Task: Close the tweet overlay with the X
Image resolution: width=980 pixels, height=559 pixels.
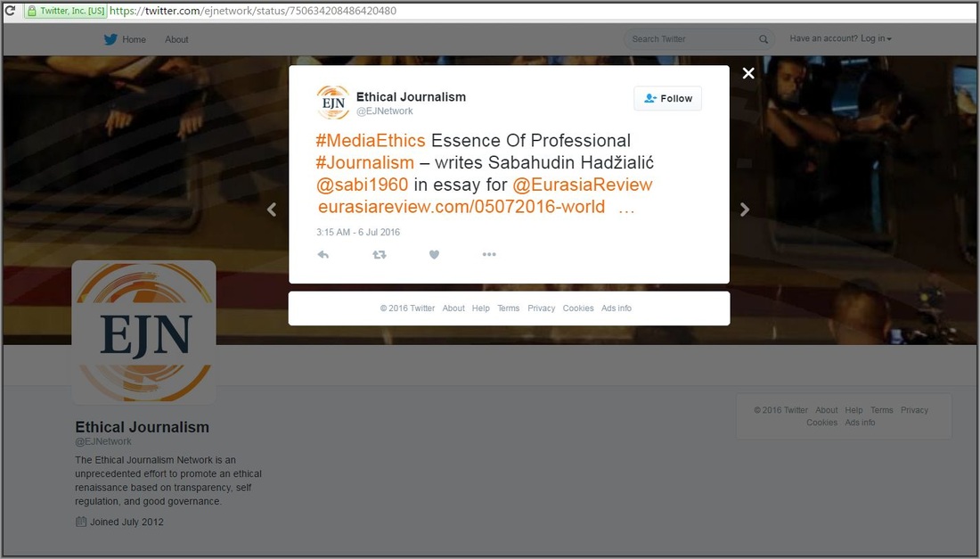Action: pyautogui.click(x=748, y=73)
